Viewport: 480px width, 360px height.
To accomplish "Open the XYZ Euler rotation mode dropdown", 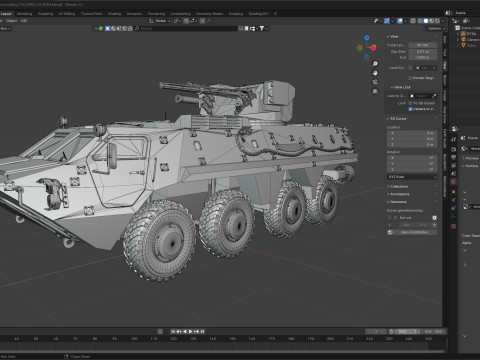I will coord(412,177).
